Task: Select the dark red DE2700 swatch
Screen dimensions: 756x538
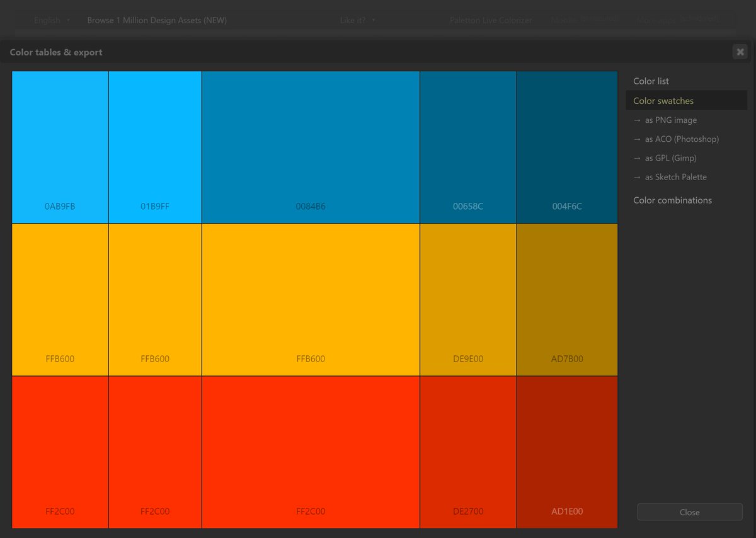Action: click(468, 452)
